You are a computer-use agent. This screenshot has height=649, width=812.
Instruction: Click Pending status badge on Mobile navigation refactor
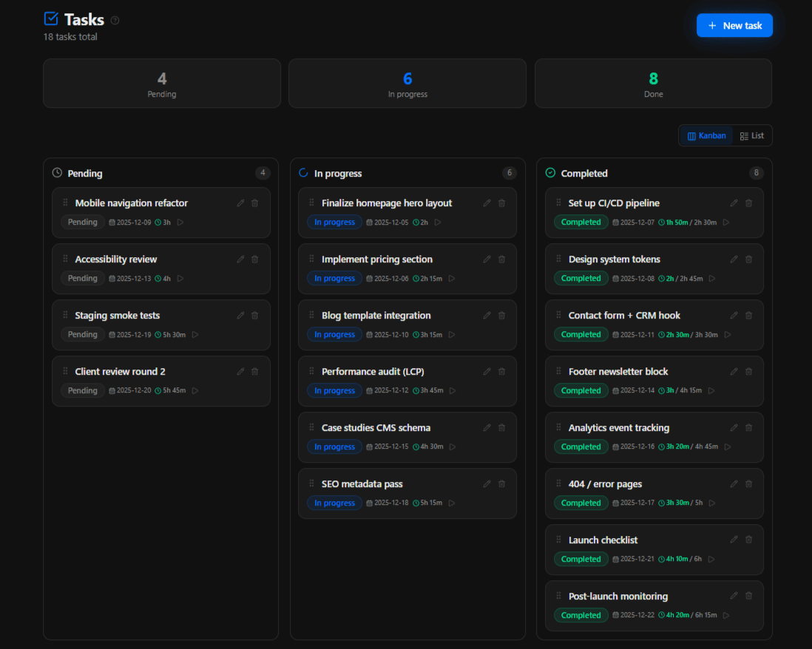[x=83, y=222]
